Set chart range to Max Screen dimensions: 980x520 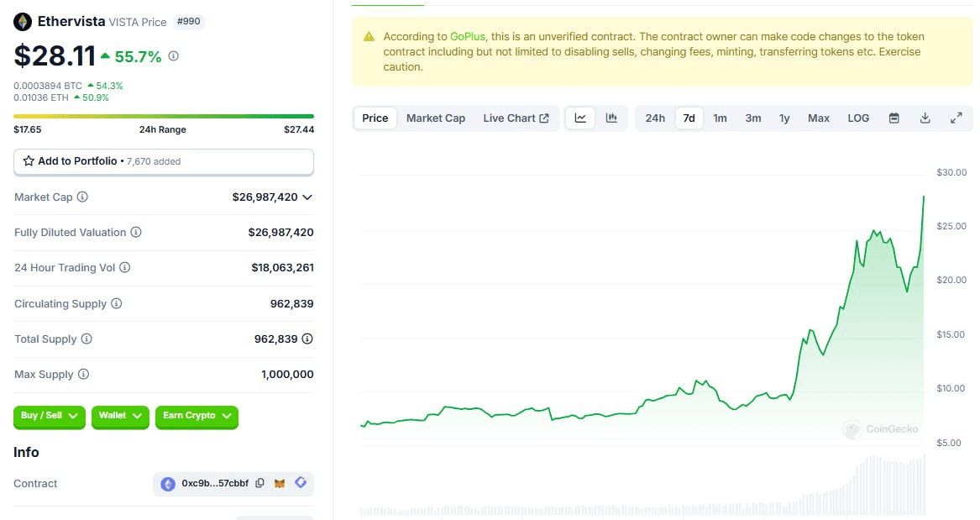tap(819, 118)
